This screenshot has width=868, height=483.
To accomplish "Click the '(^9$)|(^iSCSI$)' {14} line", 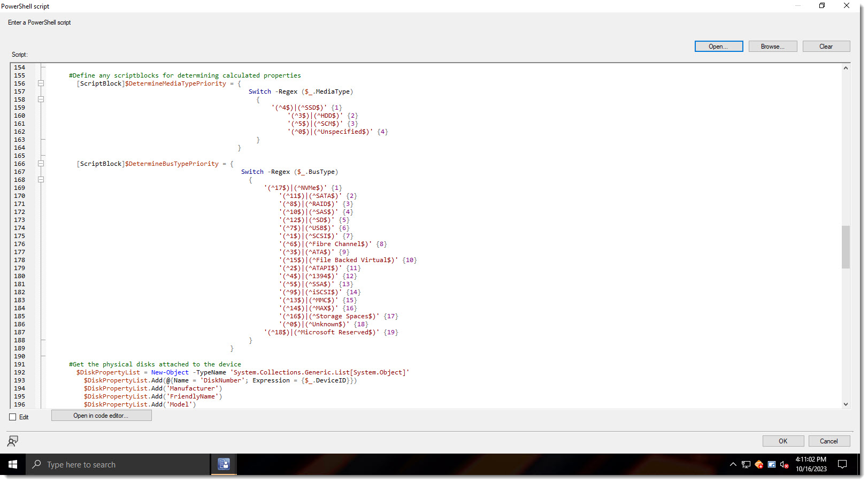I will (320, 292).
